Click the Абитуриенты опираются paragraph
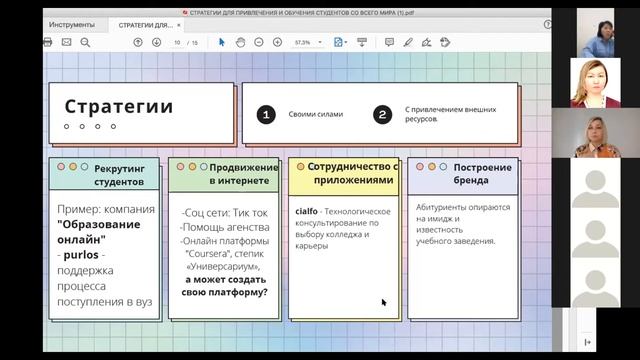640x360 pixels. pos(463,224)
